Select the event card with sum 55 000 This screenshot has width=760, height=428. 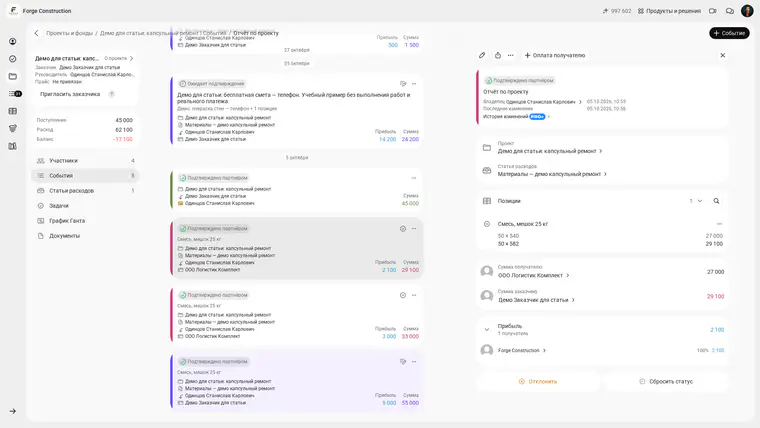pos(297,381)
